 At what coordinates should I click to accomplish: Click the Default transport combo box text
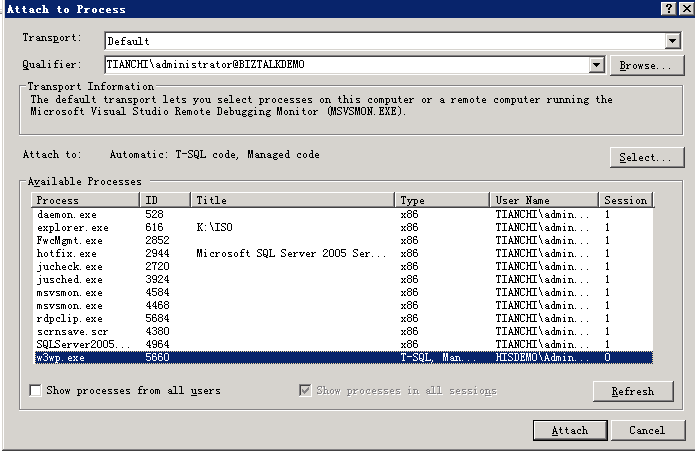coord(129,42)
